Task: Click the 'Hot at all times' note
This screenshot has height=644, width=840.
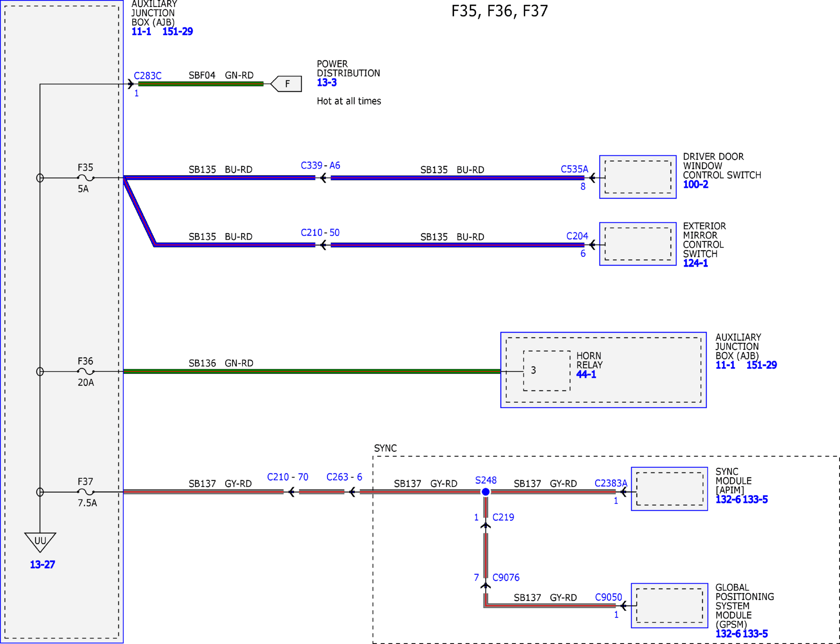Action: click(x=349, y=101)
